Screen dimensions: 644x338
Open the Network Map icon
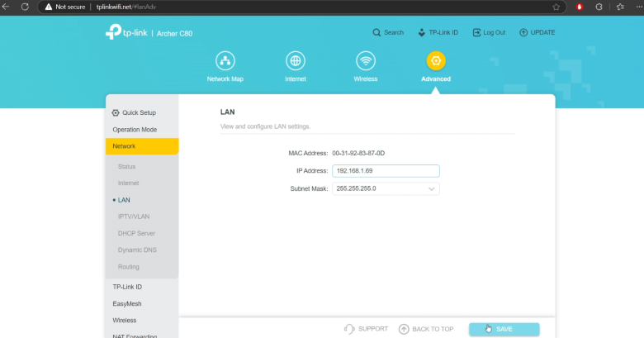point(225,61)
